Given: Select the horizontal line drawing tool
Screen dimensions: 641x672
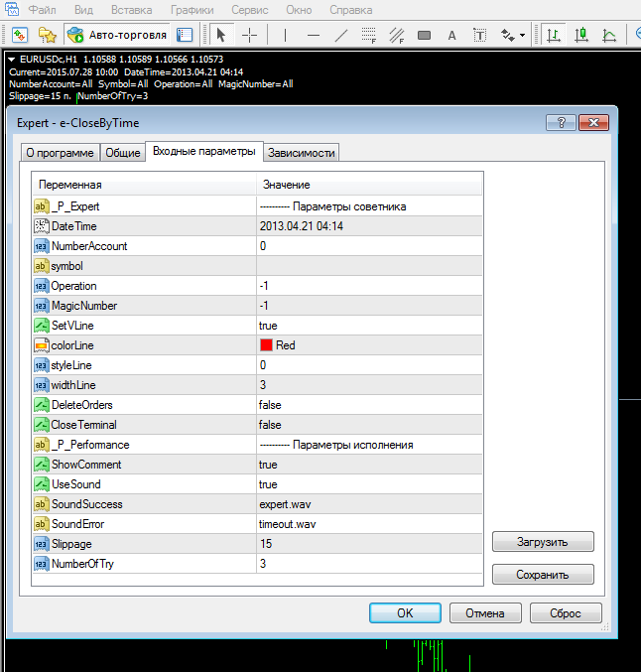Looking at the screenshot, I should [314, 35].
